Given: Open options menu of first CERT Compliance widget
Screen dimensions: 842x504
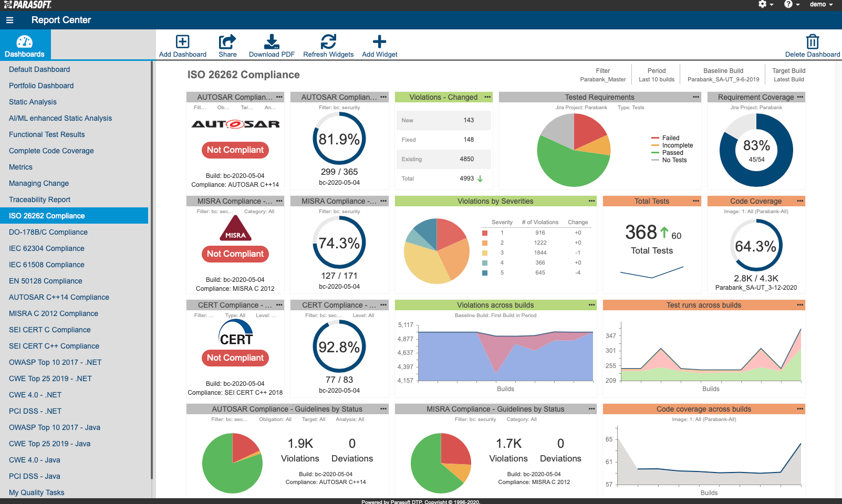Looking at the screenshot, I should point(279,305).
